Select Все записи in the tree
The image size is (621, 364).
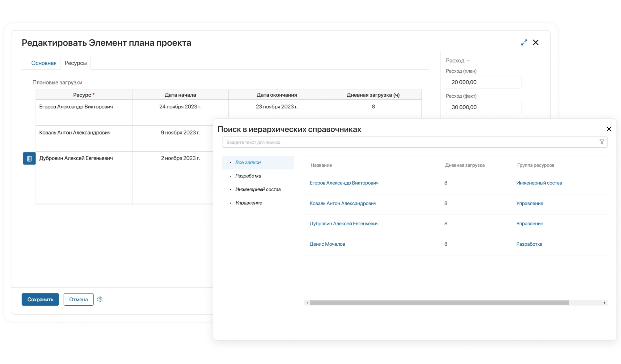tap(248, 163)
